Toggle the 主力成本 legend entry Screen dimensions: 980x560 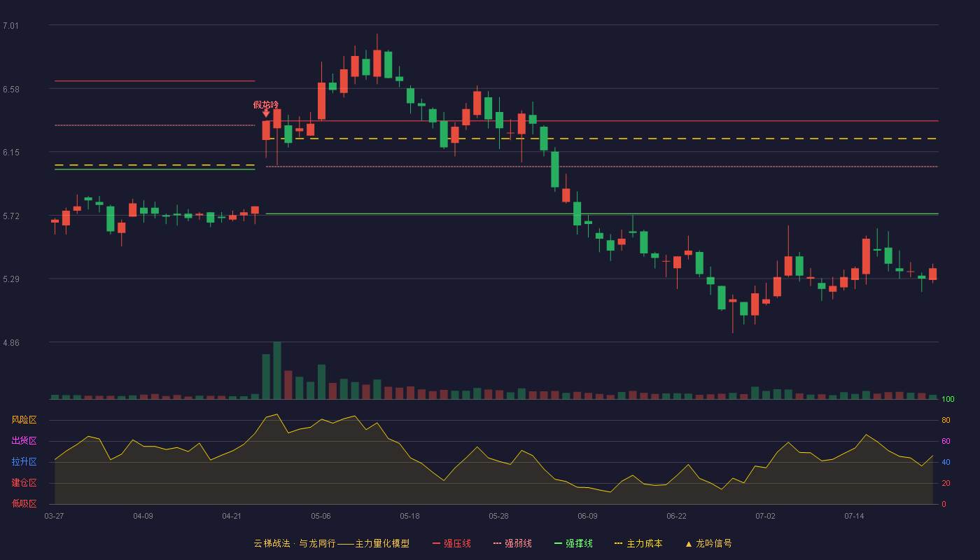point(638,543)
